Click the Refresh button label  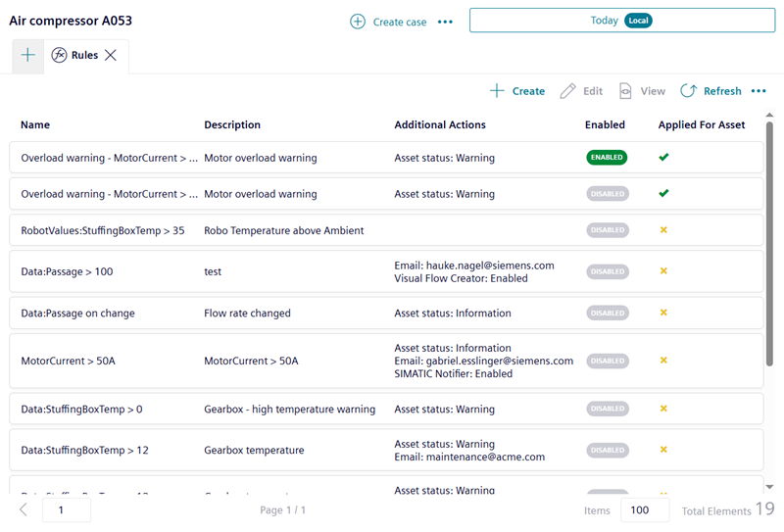coord(722,91)
